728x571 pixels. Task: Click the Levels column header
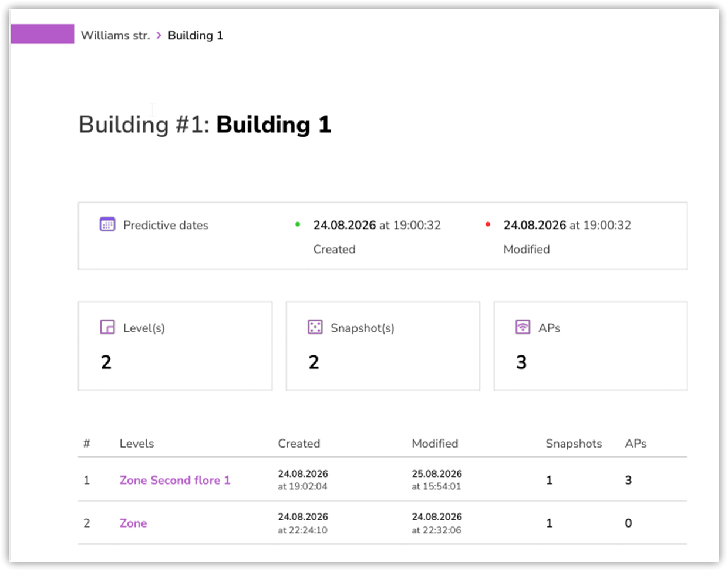click(x=137, y=444)
